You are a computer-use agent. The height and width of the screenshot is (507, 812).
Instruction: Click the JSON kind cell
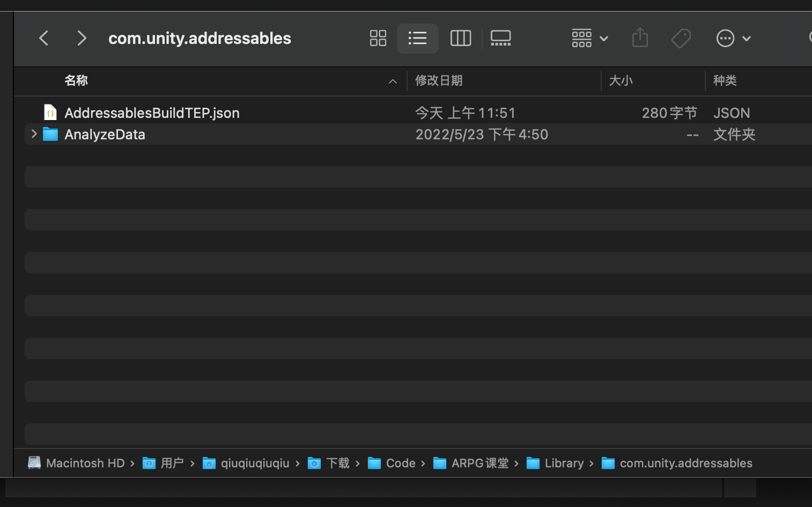[x=732, y=113]
